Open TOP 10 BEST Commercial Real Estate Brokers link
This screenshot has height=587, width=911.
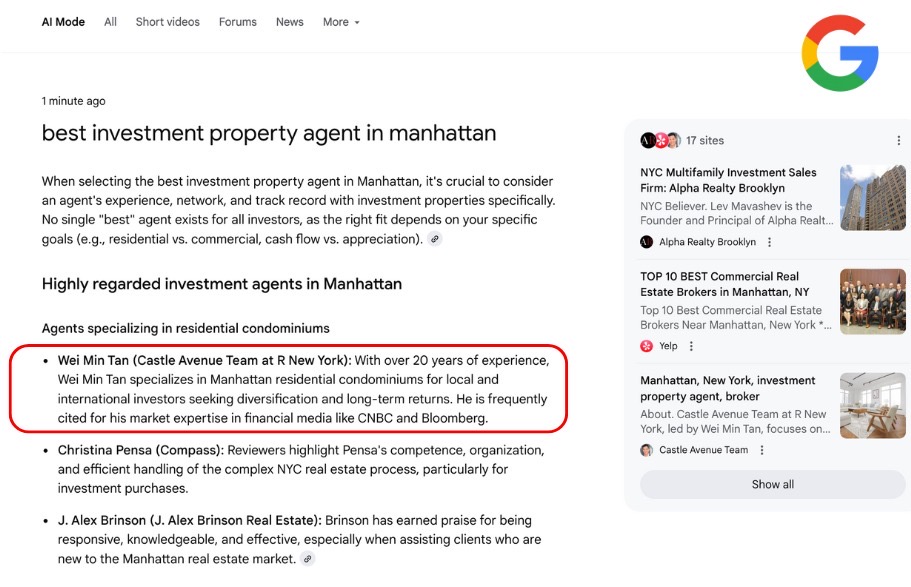725,284
